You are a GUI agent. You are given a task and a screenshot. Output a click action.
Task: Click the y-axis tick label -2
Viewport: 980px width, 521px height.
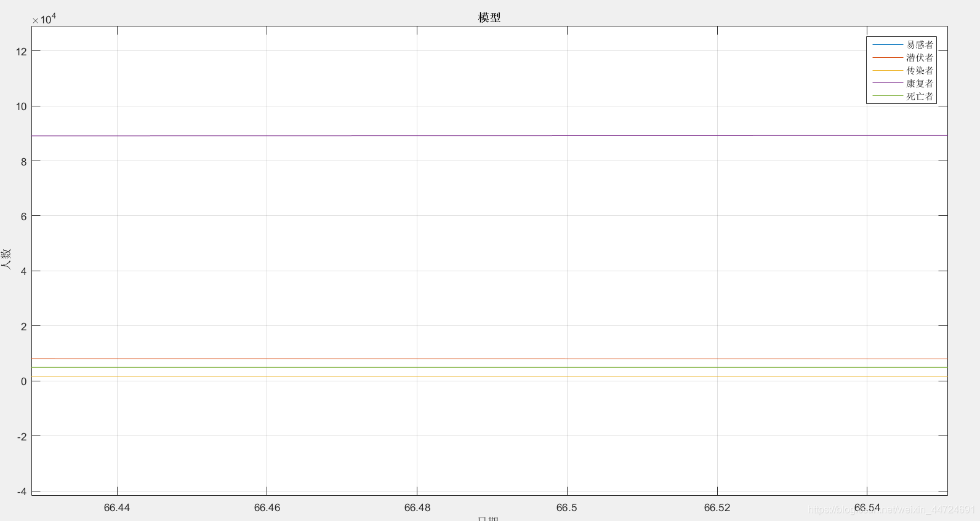pyautogui.click(x=22, y=437)
